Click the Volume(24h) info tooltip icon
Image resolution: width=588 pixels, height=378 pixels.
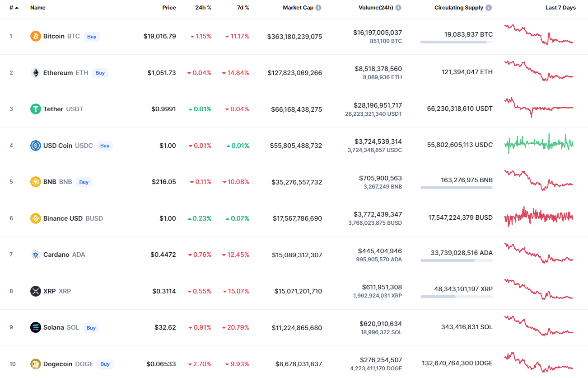[x=398, y=7]
